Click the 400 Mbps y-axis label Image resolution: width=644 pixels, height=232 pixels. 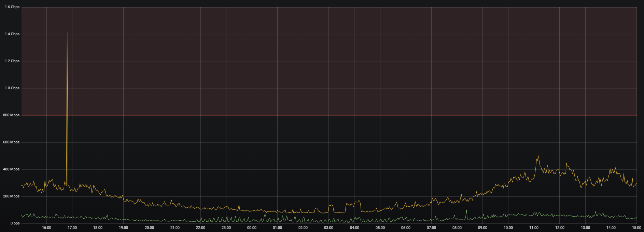11,169
